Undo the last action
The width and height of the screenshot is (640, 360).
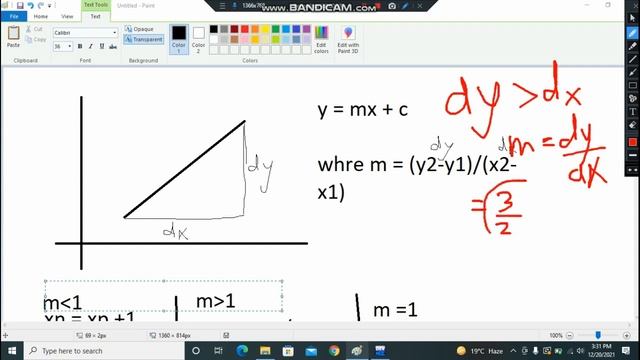point(30,6)
